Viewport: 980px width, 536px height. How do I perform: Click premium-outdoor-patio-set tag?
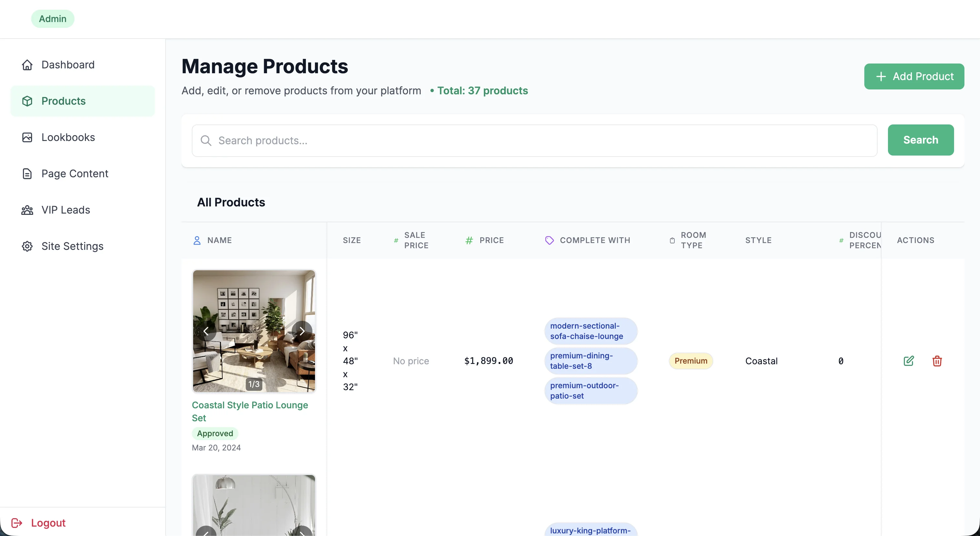point(591,391)
